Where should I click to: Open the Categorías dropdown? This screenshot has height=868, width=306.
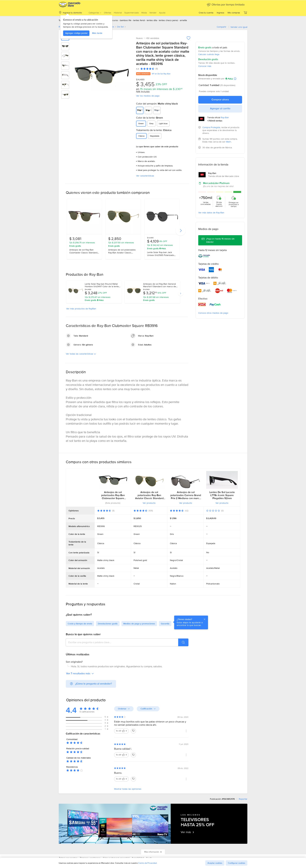click(95, 13)
